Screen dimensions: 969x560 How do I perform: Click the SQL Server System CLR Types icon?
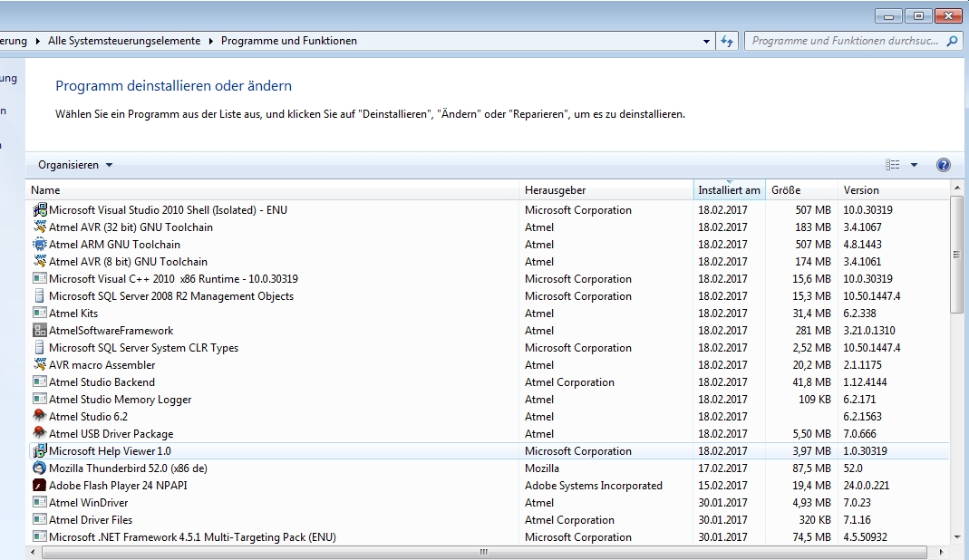[x=40, y=347]
